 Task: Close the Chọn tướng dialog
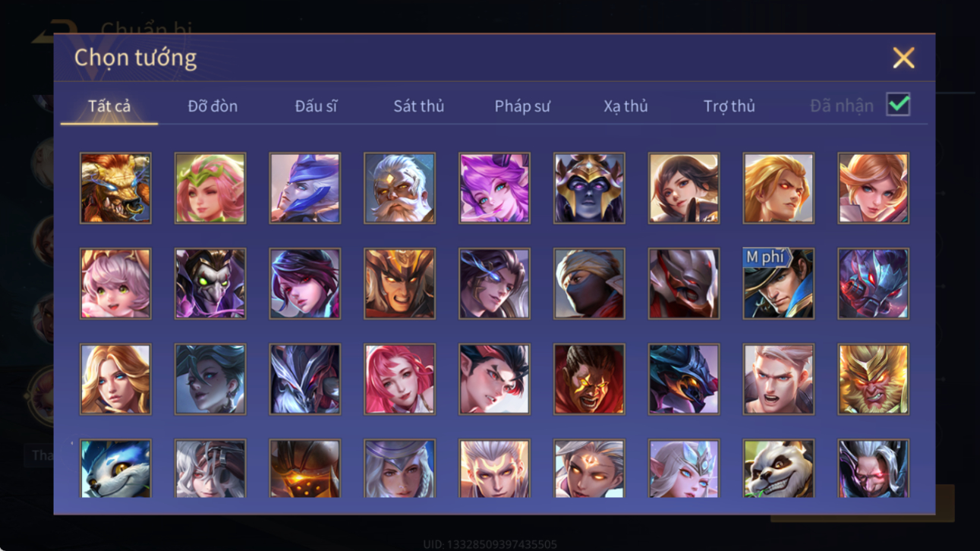[x=903, y=58]
